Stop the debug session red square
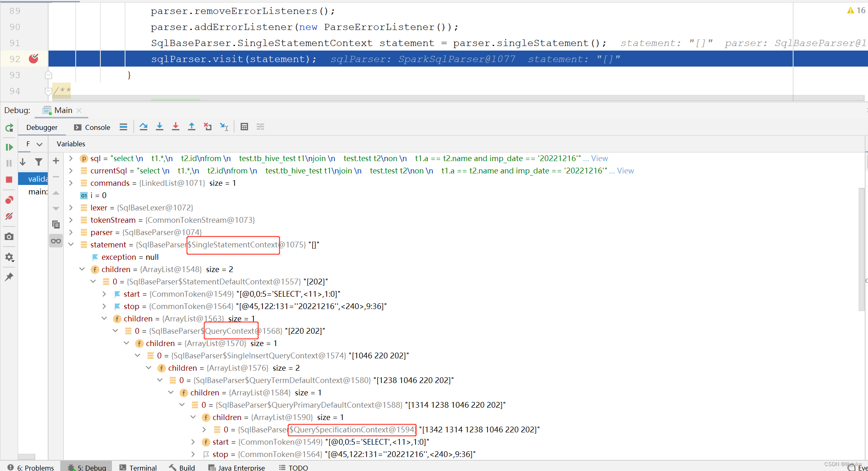Image resolution: width=868 pixels, height=471 pixels. pos(9,180)
